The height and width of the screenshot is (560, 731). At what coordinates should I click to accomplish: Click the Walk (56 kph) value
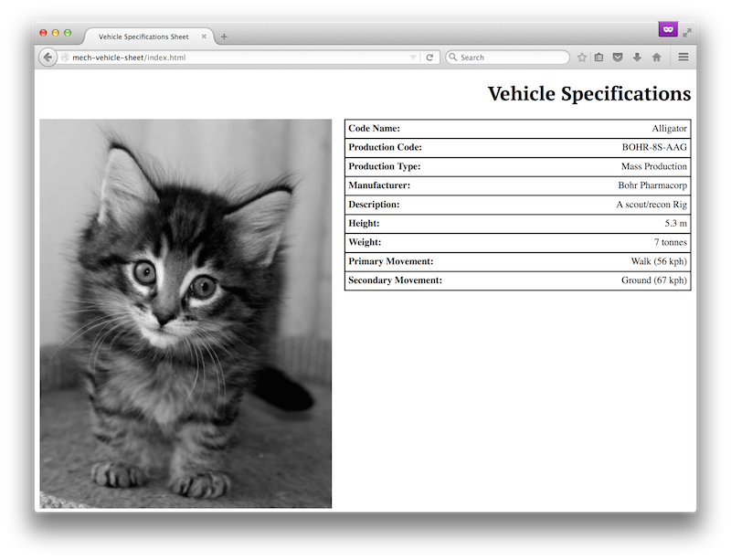659,261
